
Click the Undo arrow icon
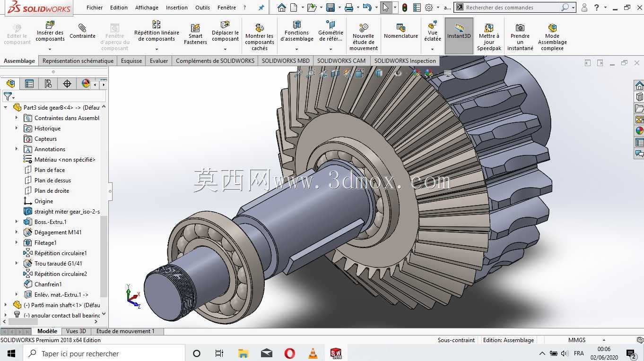[x=367, y=8]
